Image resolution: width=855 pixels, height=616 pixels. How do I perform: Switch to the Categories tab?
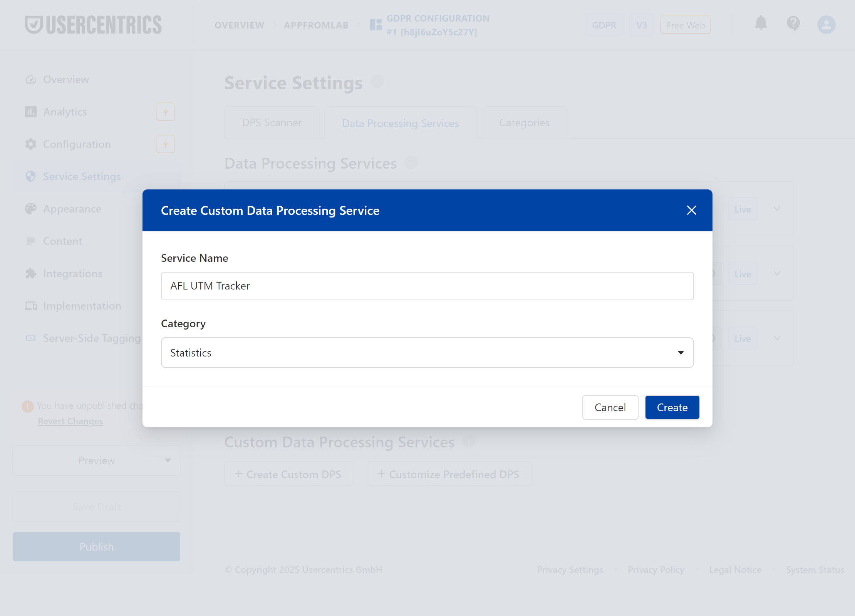click(x=525, y=122)
